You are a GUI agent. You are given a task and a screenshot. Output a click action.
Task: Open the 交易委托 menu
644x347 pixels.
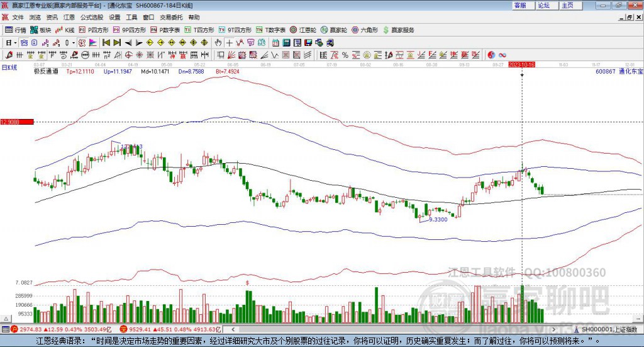coord(172,17)
